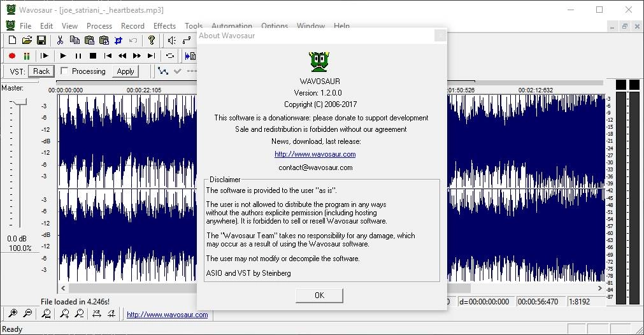Pause playback with the pause button
This screenshot has height=335, width=644.
click(78, 55)
